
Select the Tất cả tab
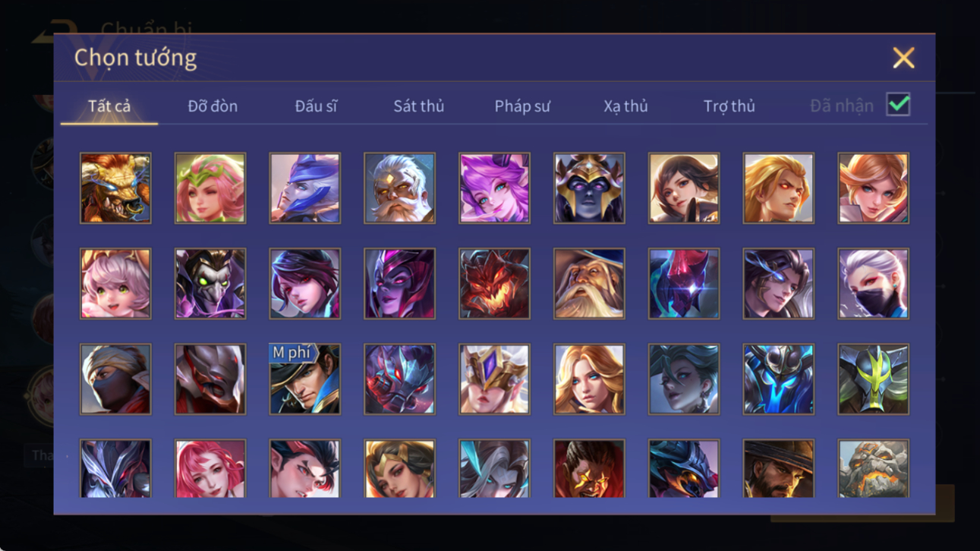(109, 106)
